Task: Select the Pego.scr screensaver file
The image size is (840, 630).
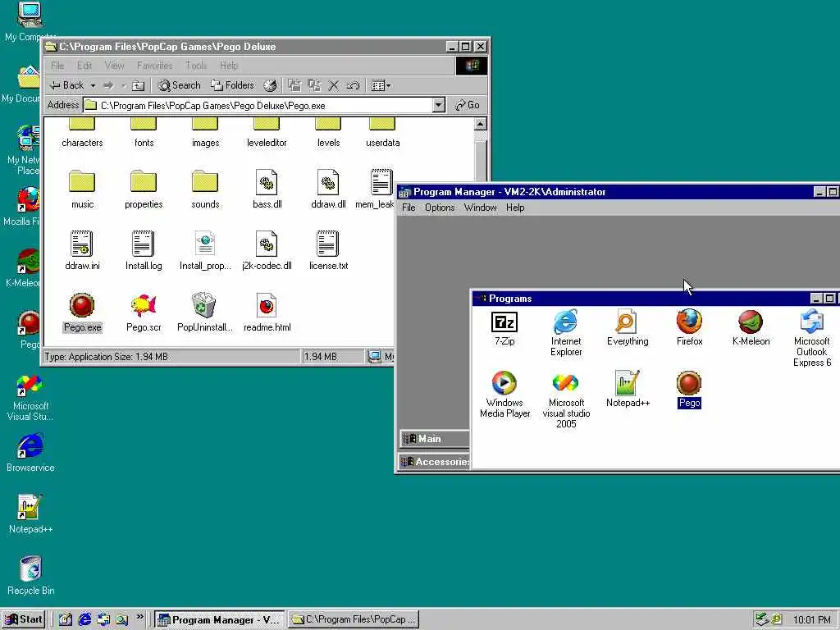Action: click(144, 313)
